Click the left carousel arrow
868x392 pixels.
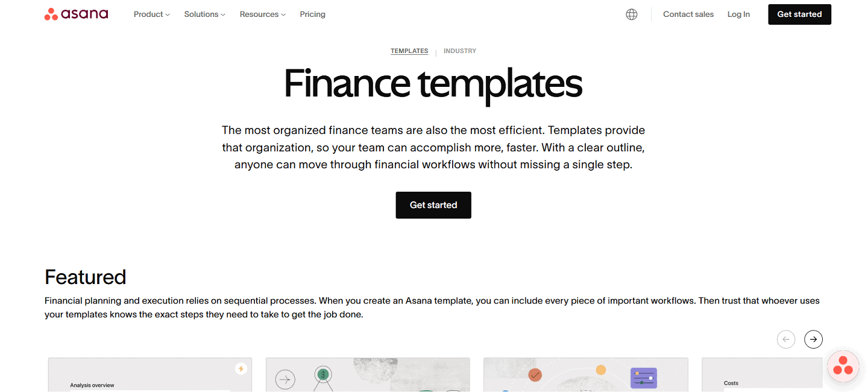pyautogui.click(x=786, y=339)
